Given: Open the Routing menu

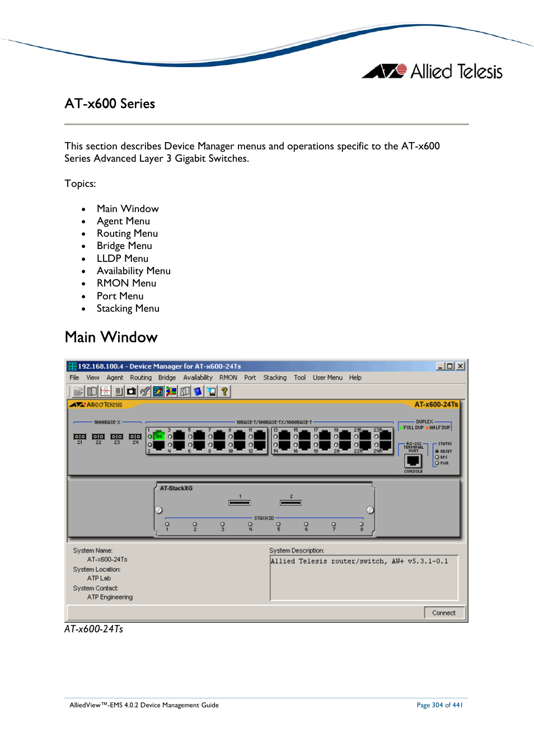Looking at the screenshot, I should point(141,378).
